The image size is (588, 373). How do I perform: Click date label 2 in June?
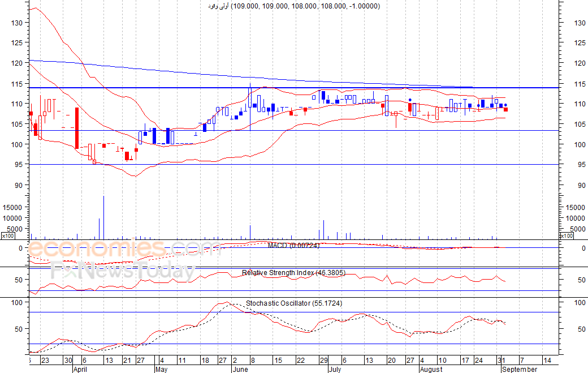pyautogui.click(x=235, y=360)
